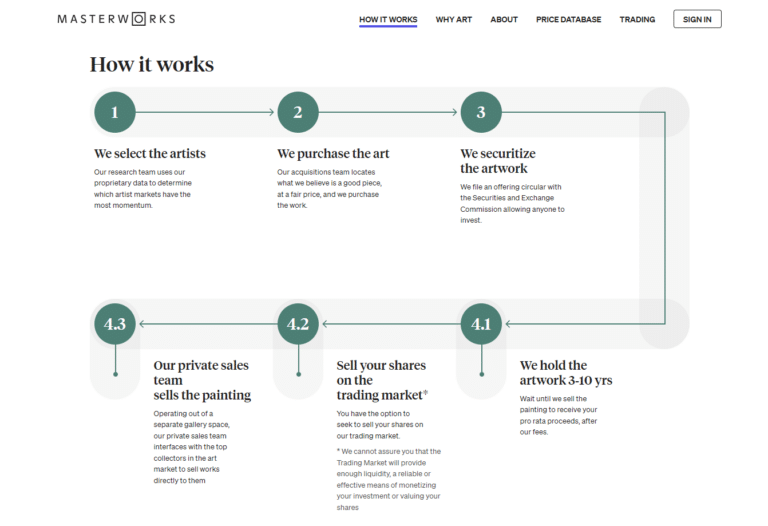Click the 'We select the artists' heading
This screenshot has height=526, width=768.
(150, 154)
